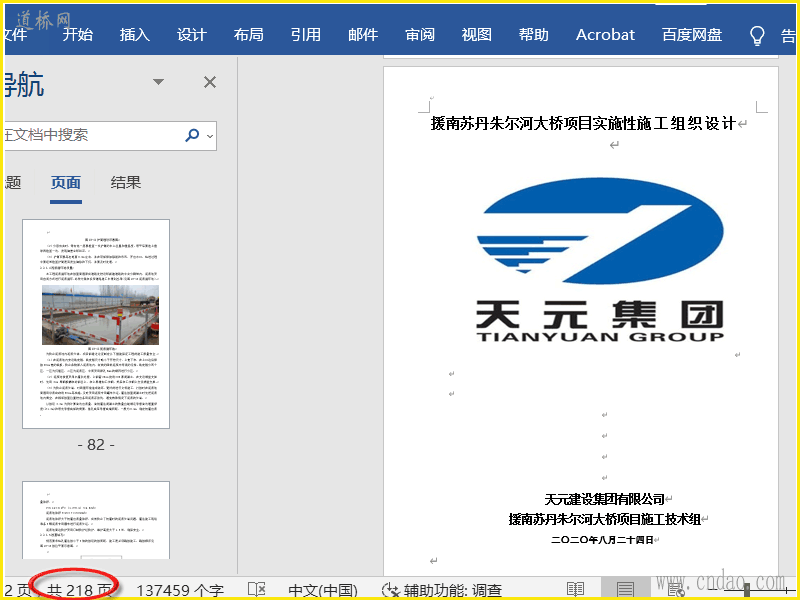Open the 帮助 ribbon tab

[x=534, y=35]
